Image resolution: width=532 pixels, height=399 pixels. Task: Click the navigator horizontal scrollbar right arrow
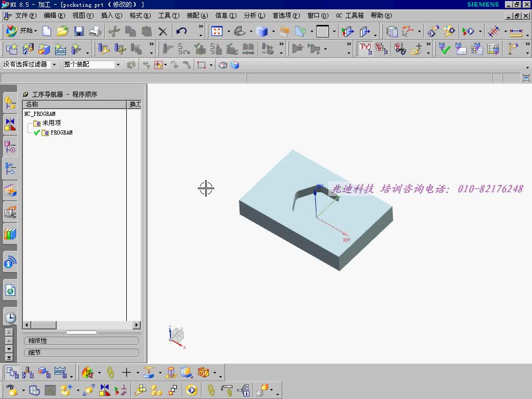[137, 325]
